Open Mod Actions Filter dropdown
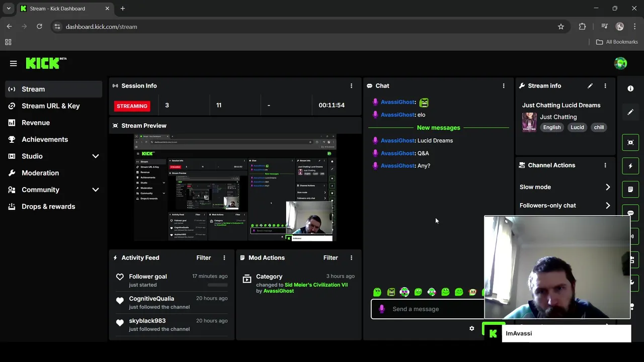 (331, 258)
